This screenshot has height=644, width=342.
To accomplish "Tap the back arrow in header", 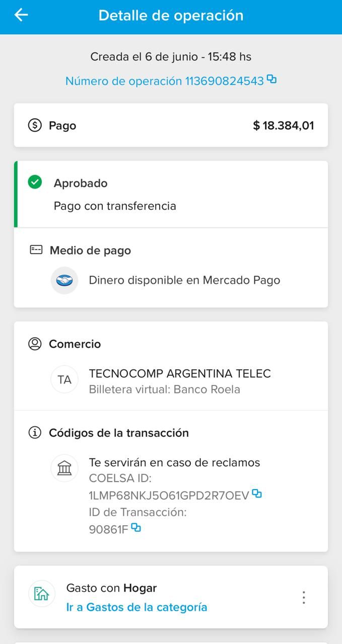I will (21, 15).
